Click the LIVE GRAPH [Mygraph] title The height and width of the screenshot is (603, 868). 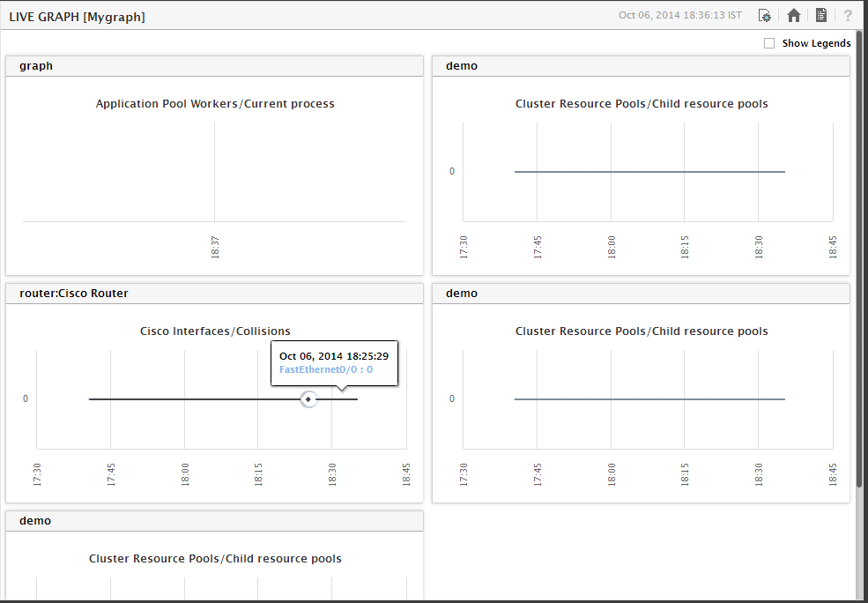tap(77, 17)
